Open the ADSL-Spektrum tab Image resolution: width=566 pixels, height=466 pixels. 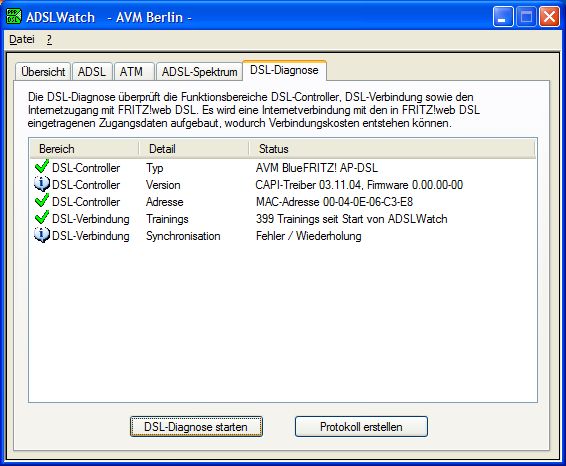coord(199,71)
